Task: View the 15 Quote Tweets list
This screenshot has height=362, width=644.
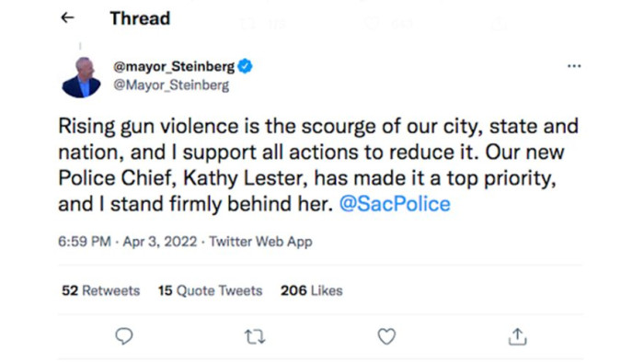Action: [211, 290]
